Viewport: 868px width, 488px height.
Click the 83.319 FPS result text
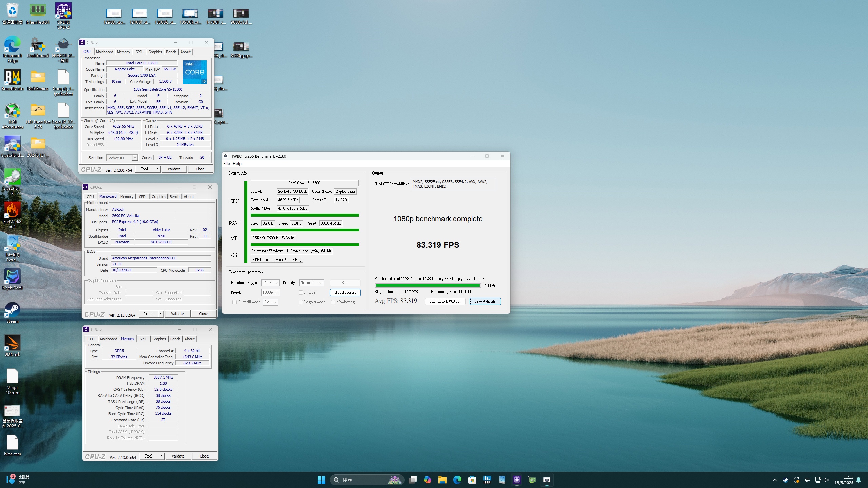tap(438, 245)
